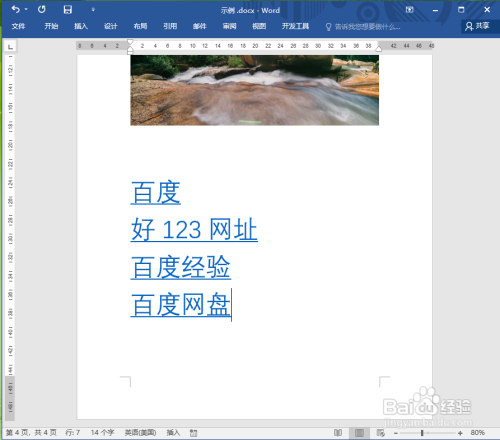
Task: Click the 14 个字 word count
Action: 102,433
